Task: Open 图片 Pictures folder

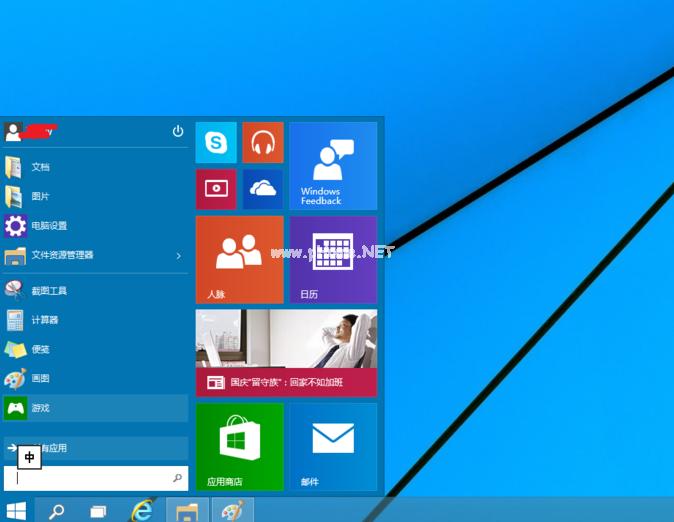Action: click(95, 196)
